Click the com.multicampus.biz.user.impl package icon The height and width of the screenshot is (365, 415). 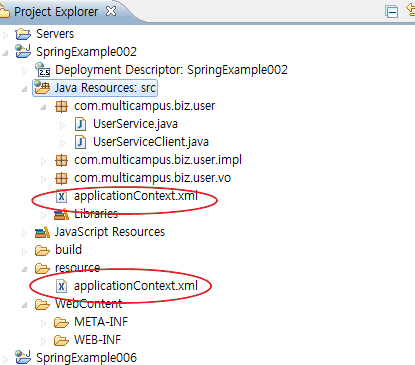(61, 160)
